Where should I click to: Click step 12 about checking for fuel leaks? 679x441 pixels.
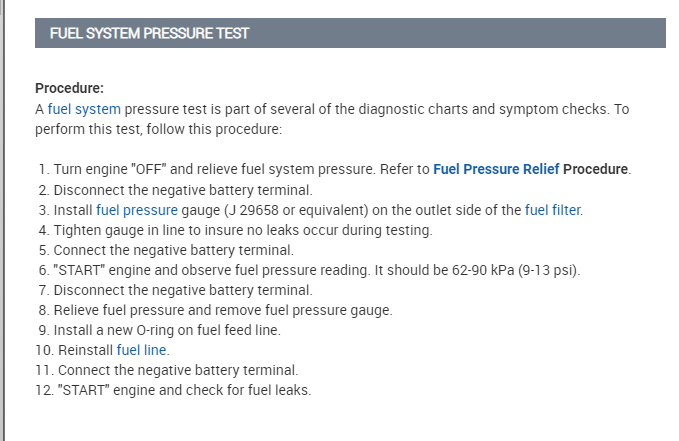[182, 390]
